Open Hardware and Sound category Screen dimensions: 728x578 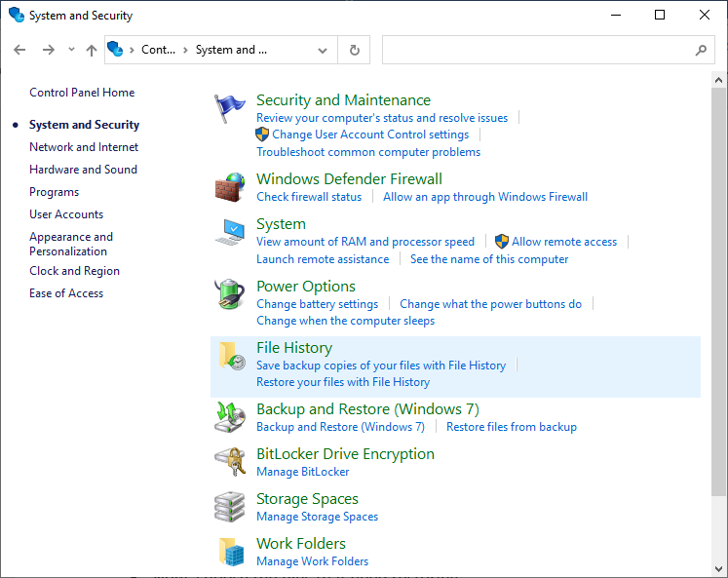point(84,170)
